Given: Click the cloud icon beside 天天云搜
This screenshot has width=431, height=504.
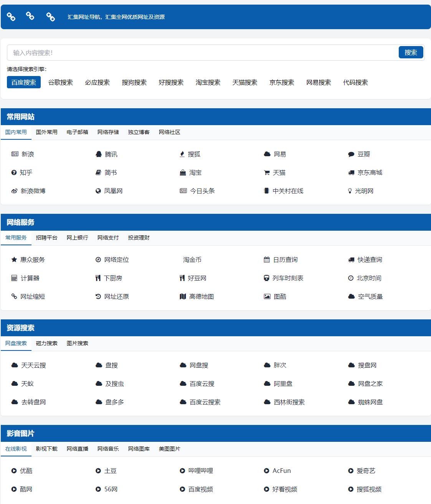Looking at the screenshot, I should point(15,365).
